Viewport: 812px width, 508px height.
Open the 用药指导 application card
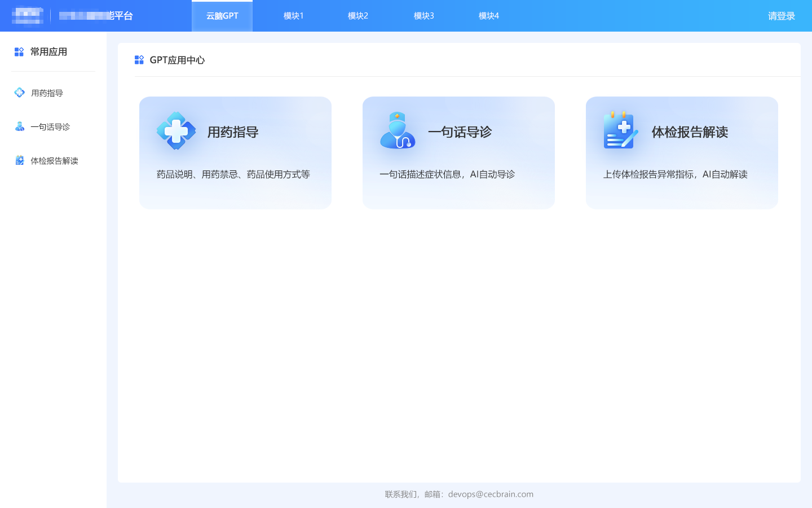tap(235, 152)
